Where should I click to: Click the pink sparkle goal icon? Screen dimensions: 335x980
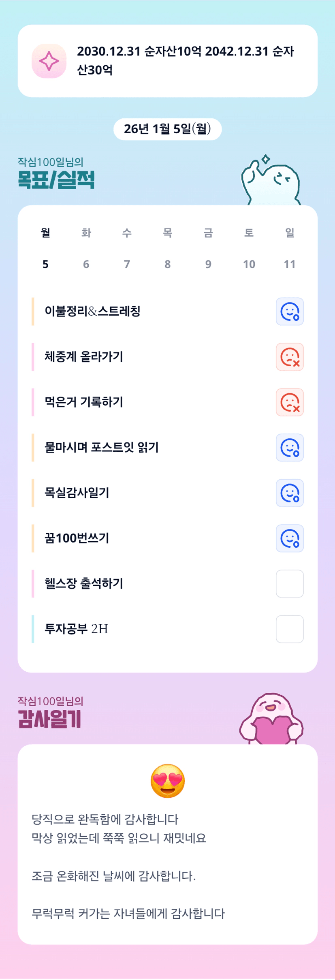[x=49, y=61]
